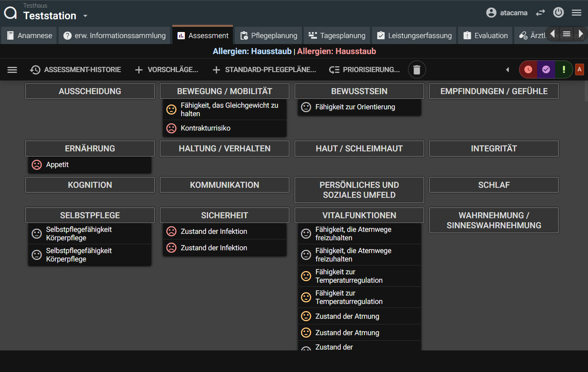Open the Priorisierung button
Image resolution: width=588 pixels, height=372 pixels.
coord(364,70)
